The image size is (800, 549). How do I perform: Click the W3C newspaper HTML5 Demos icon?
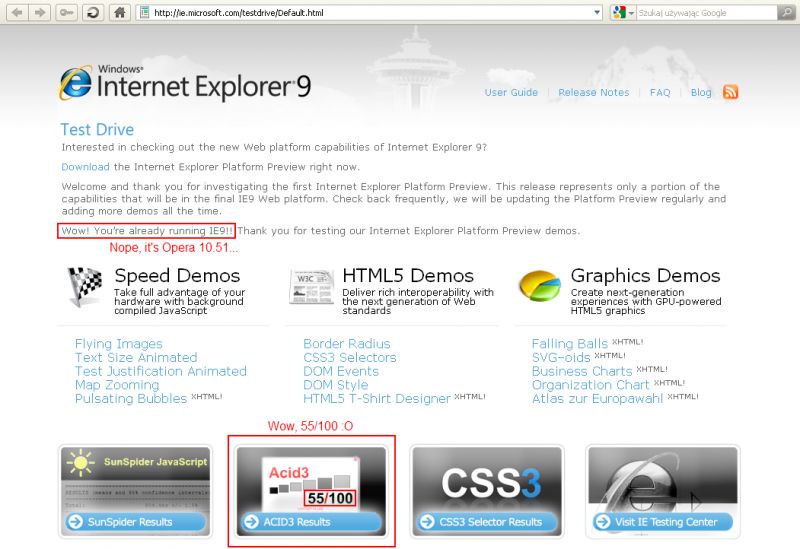311,287
